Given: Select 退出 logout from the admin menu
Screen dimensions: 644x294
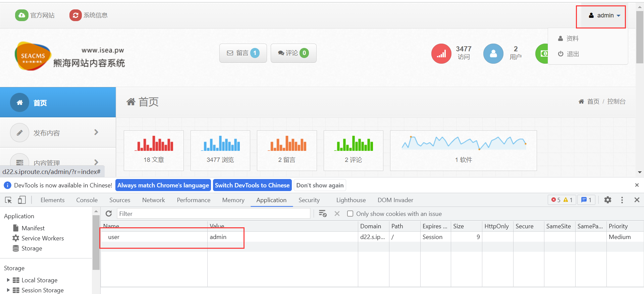Looking at the screenshot, I should (x=572, y=54).
